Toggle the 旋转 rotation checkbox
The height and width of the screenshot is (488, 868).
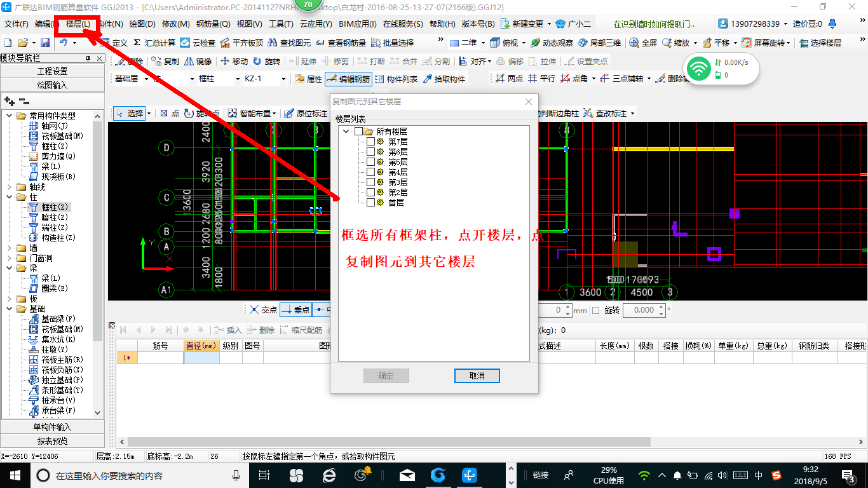(x=595, y=311)
